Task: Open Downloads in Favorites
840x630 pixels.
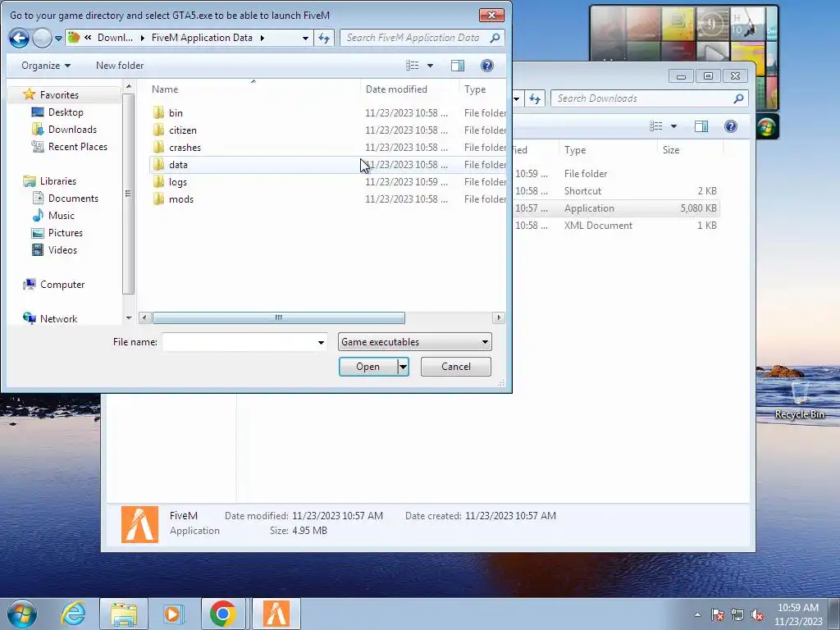Action: (65, 129)
